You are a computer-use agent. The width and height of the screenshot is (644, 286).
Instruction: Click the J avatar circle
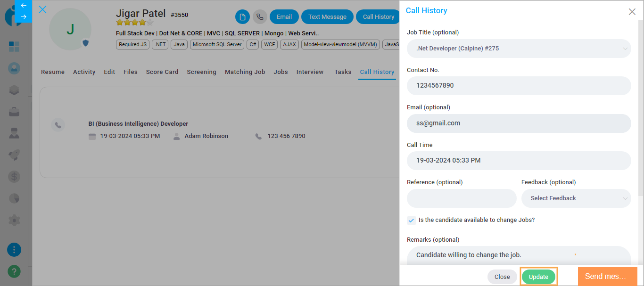(70, 29)
